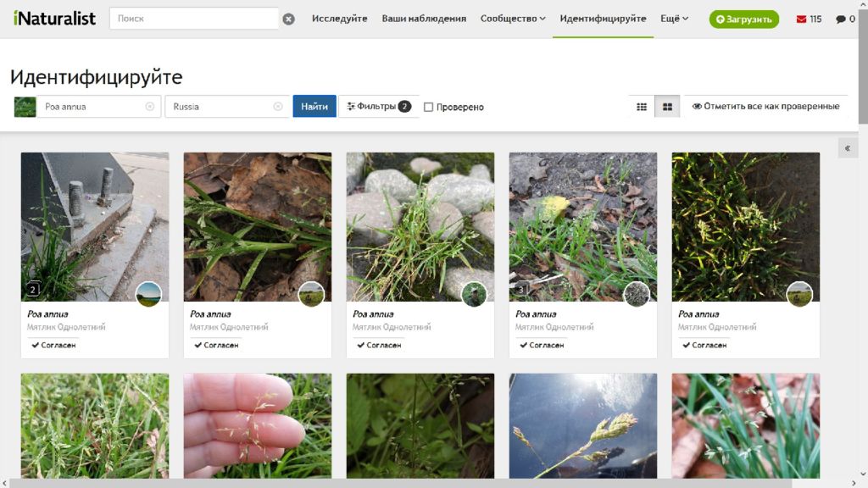The height and width of the screenshot is (488, 868).
Task: Click the horizontal scrollbar right arrow
Action: 853,484
